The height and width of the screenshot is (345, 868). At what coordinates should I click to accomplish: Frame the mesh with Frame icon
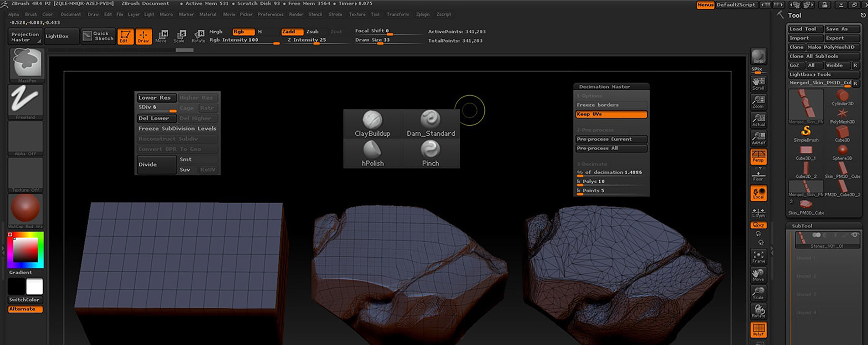(758, 257)
